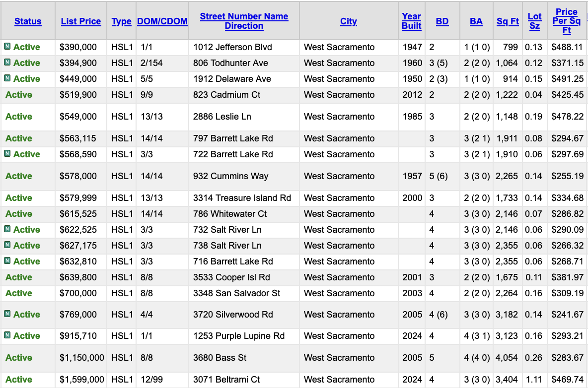This screenshot has width=588, height=388.
Task: Sort by Street Number Name Direction header
Action: click(x=244, y=21)
